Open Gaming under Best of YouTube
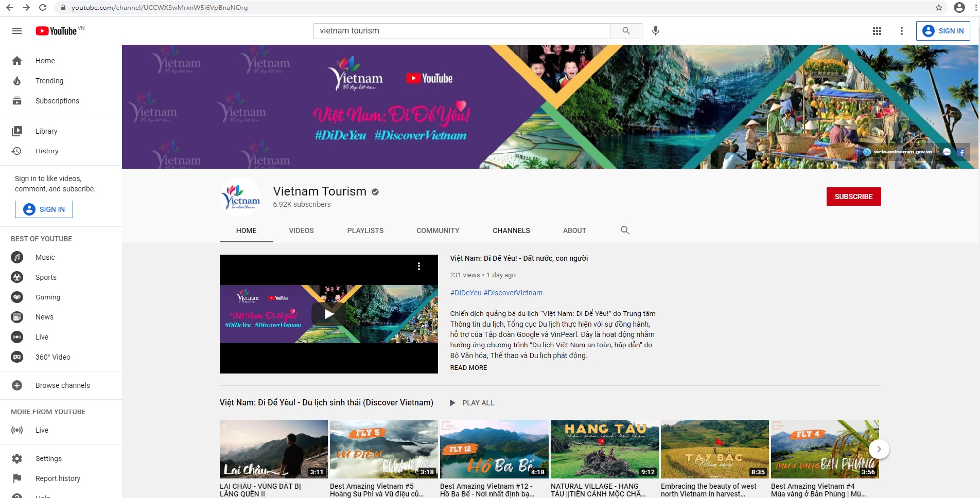Viewport: 980px width, 498px height. pos(61,297)
